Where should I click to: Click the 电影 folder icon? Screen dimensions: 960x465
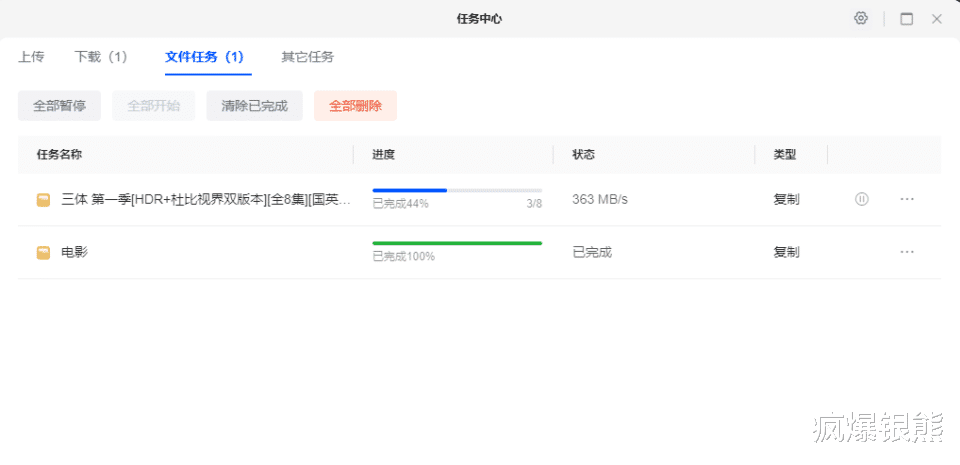[x=43, y=253]
